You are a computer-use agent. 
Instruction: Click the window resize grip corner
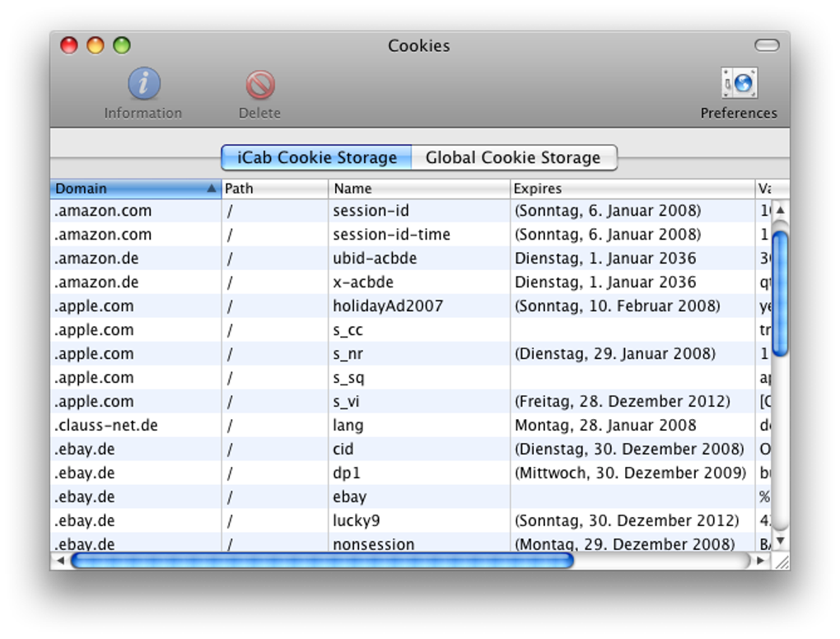781,562
